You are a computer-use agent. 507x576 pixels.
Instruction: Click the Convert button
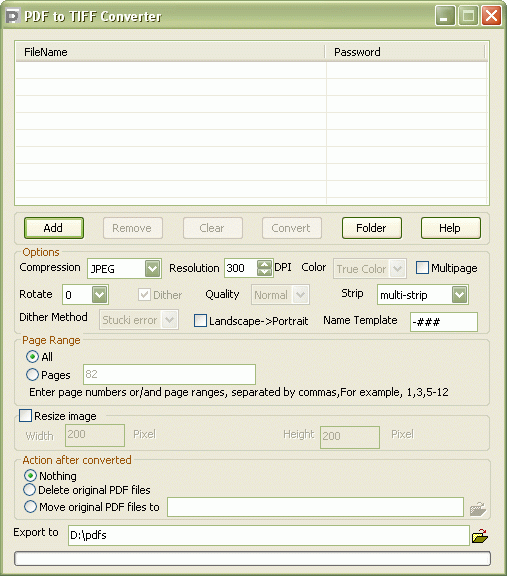[x=292, y=228]
